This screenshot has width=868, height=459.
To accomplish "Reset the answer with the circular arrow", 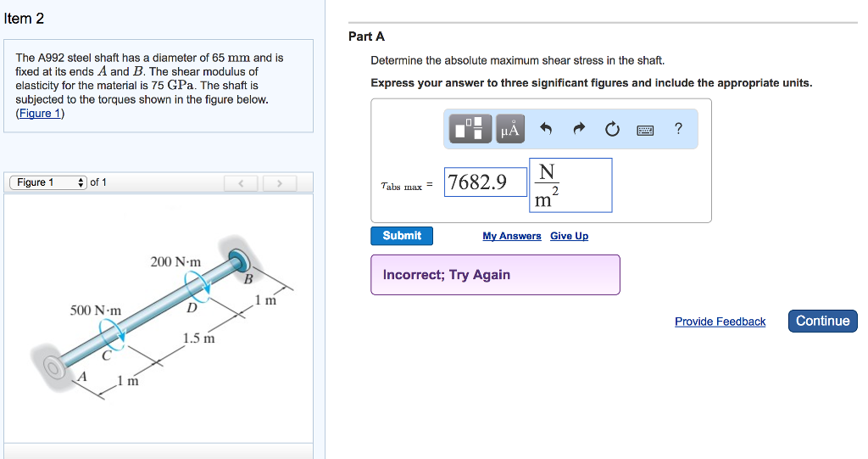I will pos(613,129).
